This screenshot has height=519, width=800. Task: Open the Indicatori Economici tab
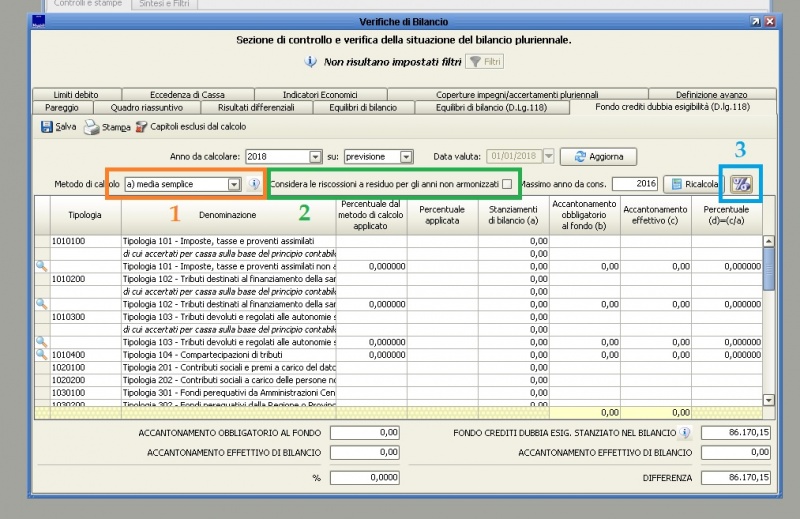coord(319,94)
